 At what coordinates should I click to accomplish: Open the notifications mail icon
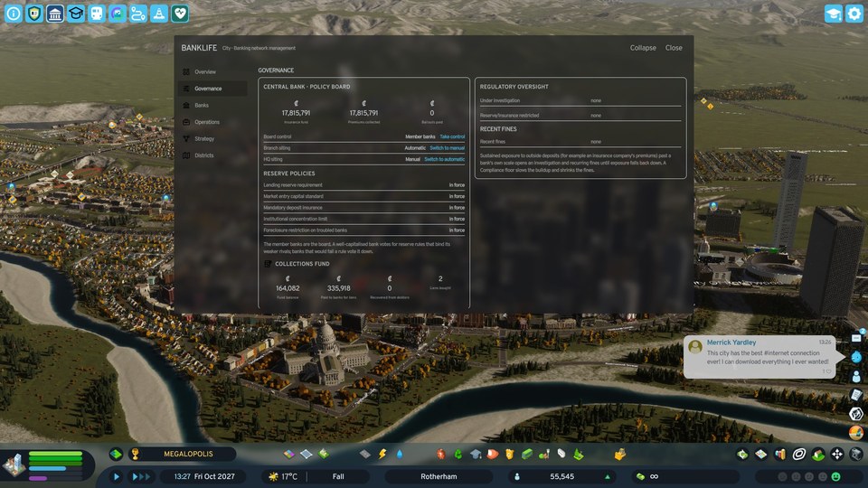pyautogui.click(x=856, y=337)
